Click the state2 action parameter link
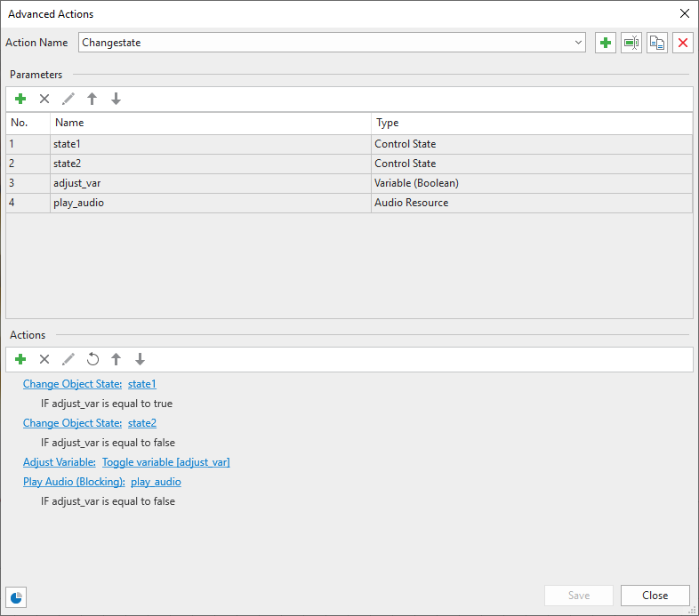The width and height of the screenshot is (699, 616). point(142,423)
